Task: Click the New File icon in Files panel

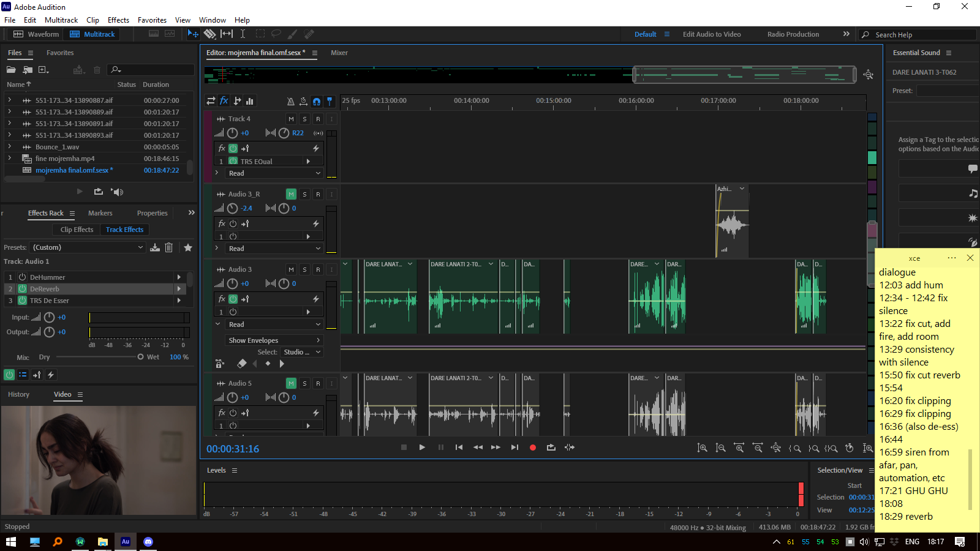Action: tap(43, 70)
